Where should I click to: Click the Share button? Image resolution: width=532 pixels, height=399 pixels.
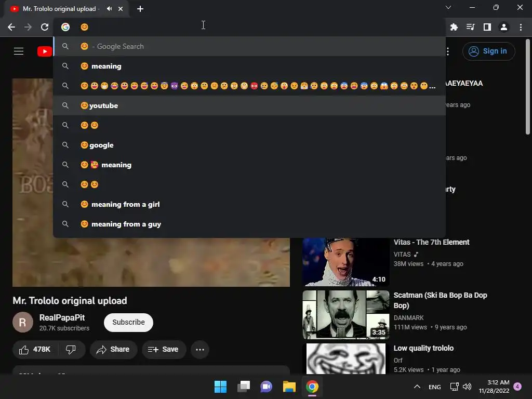113,350
